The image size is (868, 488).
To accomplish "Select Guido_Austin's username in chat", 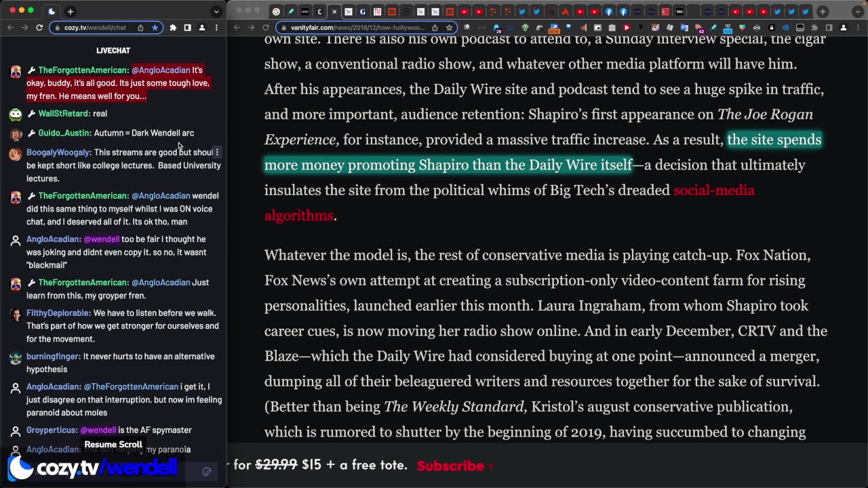I will coord(64,133).
